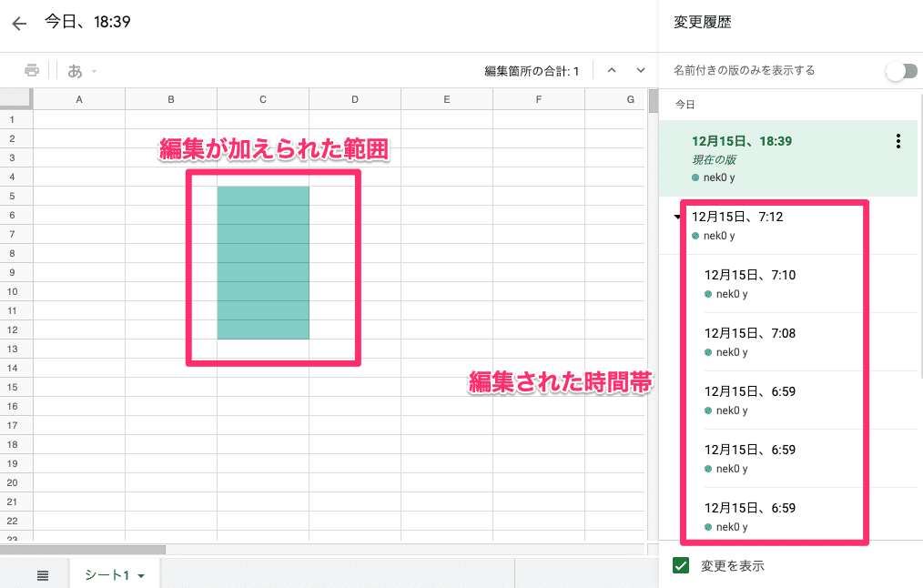Select row 15 header
923x588 pixels.
point(13,387)
